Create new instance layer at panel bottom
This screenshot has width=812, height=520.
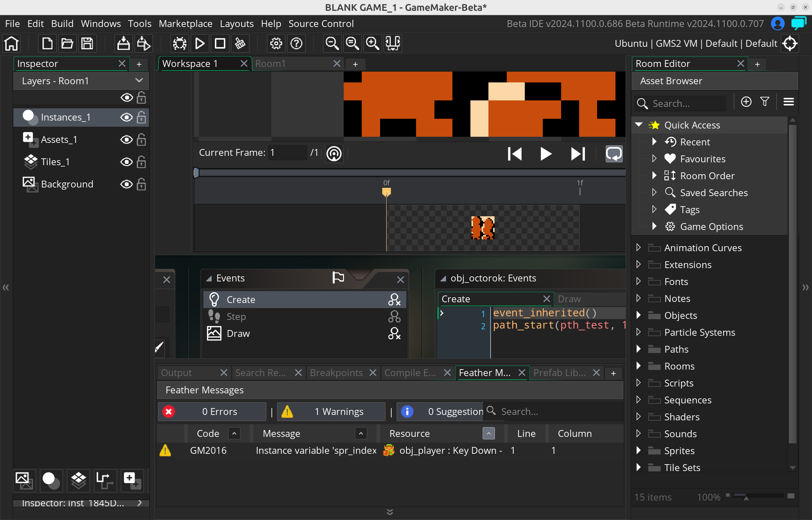[x=51, y=481]
